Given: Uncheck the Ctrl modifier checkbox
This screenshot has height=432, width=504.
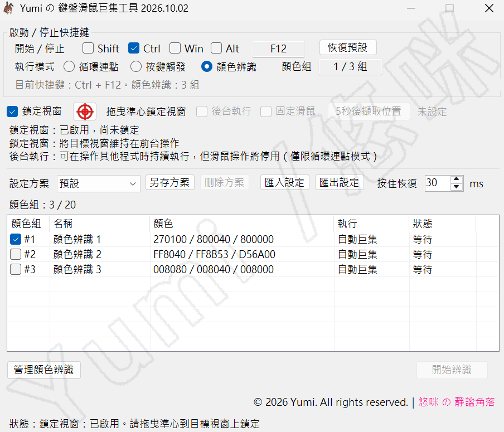Looking at the screenshot, I should (x=134, y=48).
